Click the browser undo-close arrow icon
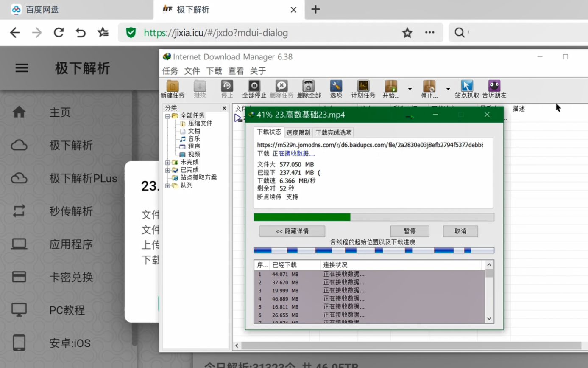The image size is (588, 368). pos(81,33)
